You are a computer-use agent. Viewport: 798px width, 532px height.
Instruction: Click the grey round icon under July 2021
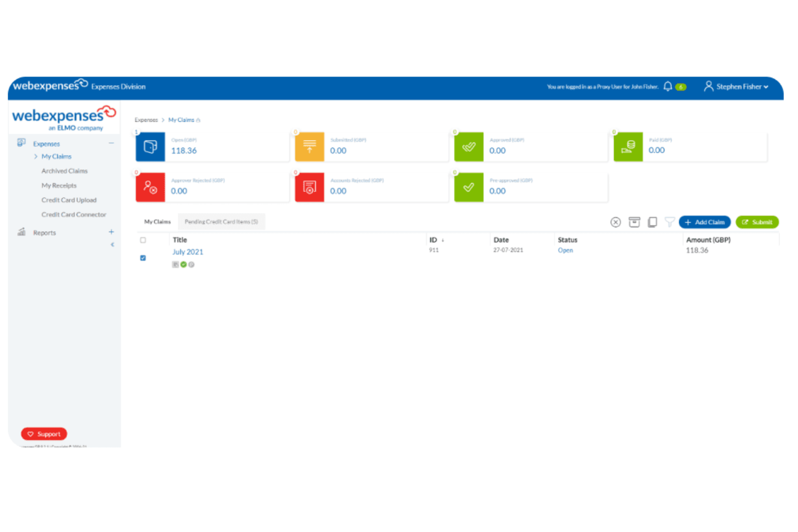(191, 265)
